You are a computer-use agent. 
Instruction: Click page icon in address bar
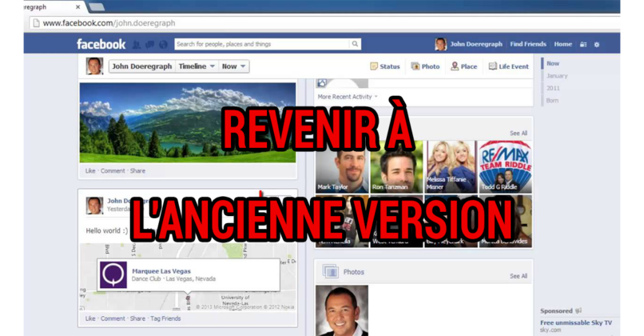36,23
